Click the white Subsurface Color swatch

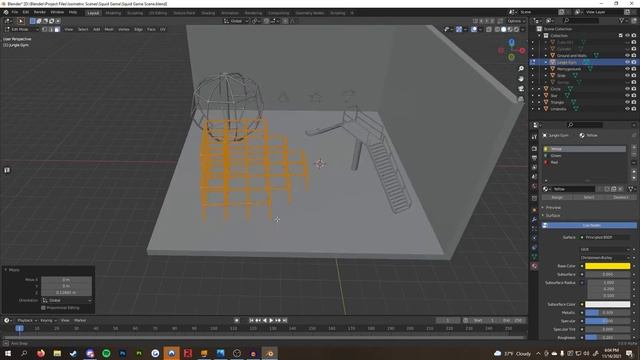point(608,304)
